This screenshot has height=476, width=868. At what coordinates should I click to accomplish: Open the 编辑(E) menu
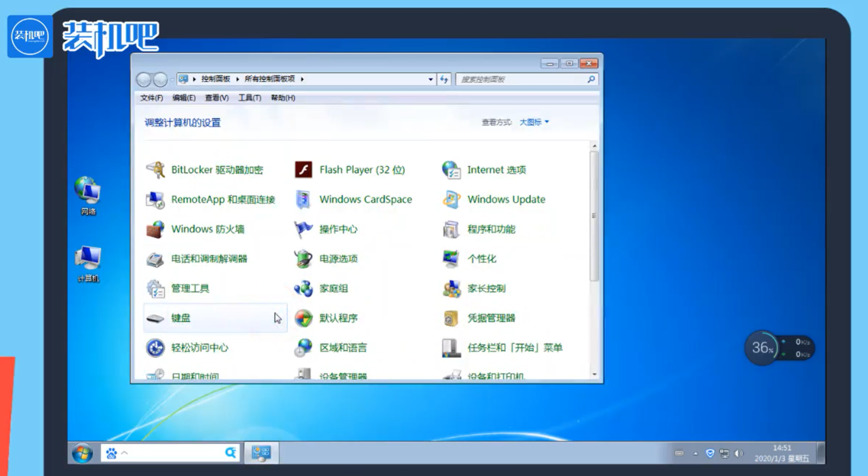[184, 98]
